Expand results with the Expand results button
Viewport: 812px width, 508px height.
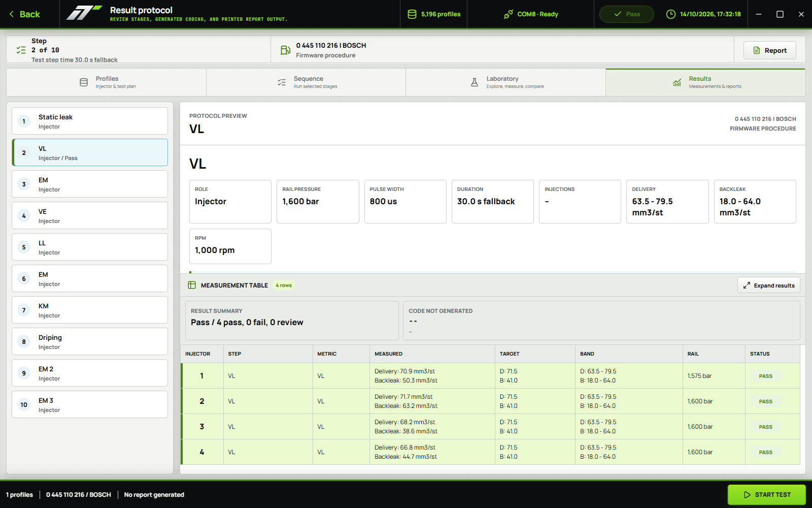(769, 285)
